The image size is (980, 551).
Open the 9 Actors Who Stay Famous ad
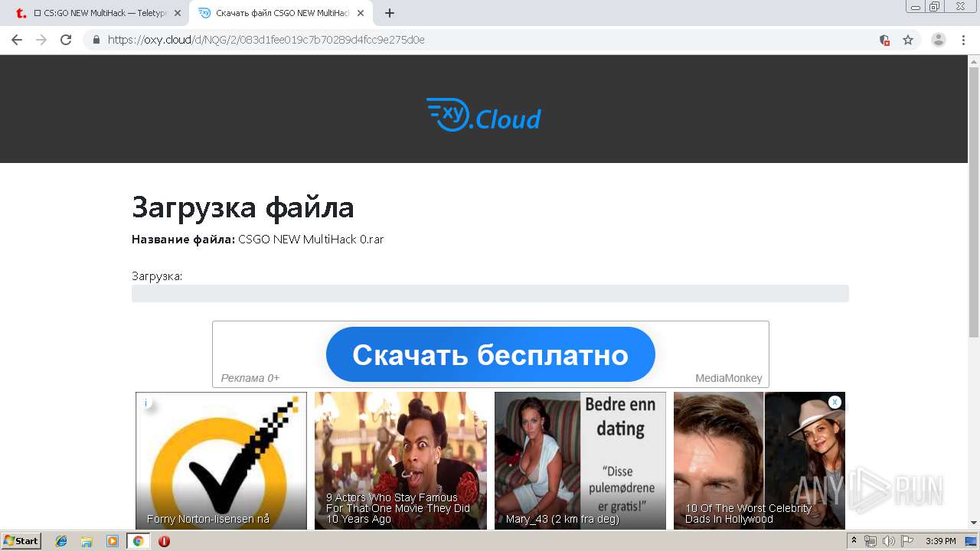click(x=400, y=461)
